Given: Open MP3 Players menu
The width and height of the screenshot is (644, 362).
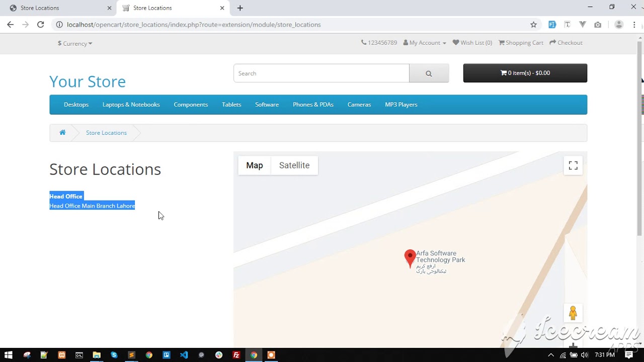Looking at the screenshot, I should tap(401, 105).
